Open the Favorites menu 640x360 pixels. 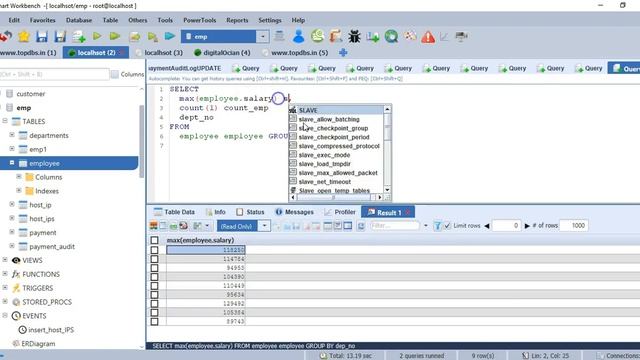42,20
